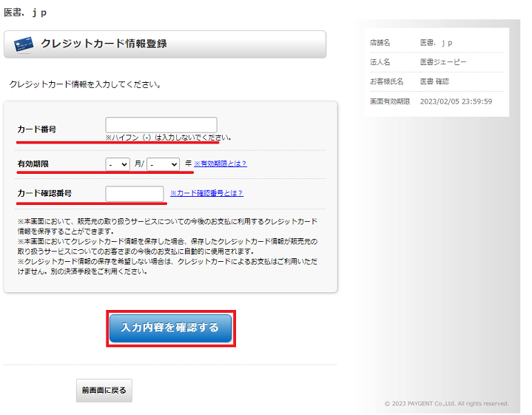Screen dimensions: 532x415
Task: Click the クレジットカード情報を入力してください instruction text
Action: [85, 84]
